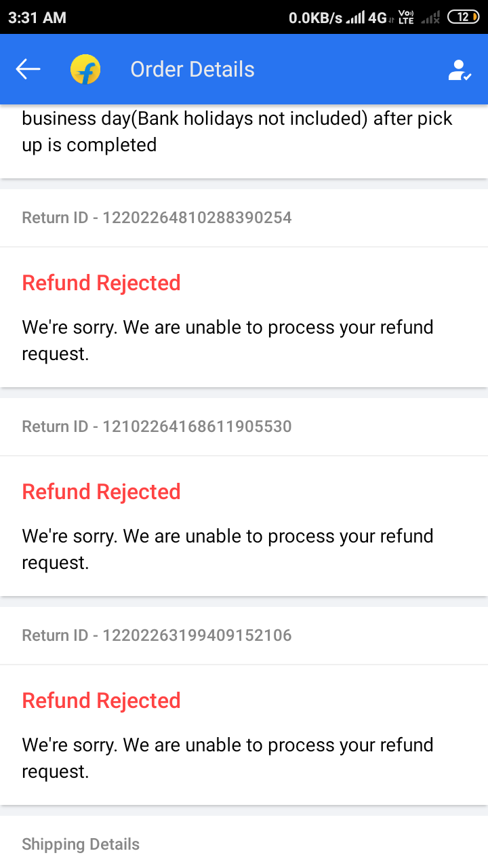Tap the first unable to process refund message
Image resolution: width=488 pixels, height=868 pixels.
pyautogui.click(x=228, y=340)
